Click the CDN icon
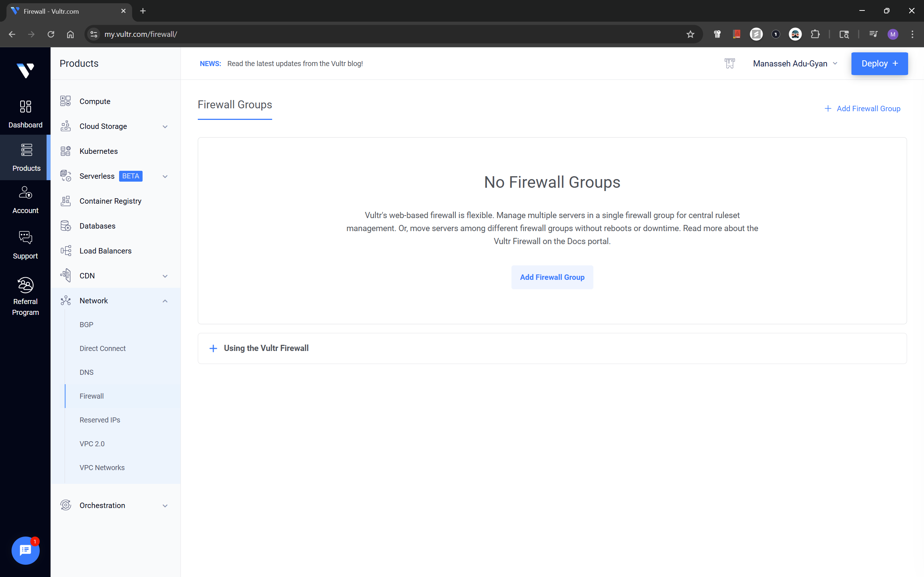Screen dimensions: 924x577 pyautogui.click(x=66, y=276)
